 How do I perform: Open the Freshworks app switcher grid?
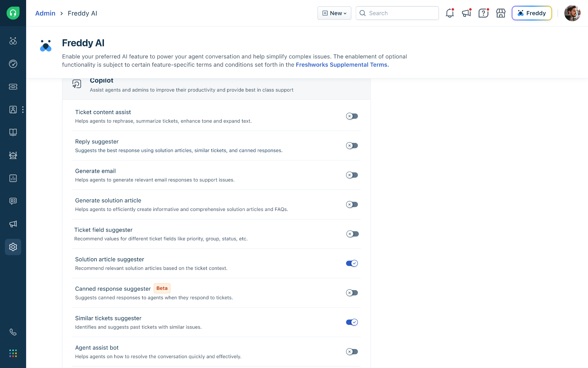(x=13, y=353)
